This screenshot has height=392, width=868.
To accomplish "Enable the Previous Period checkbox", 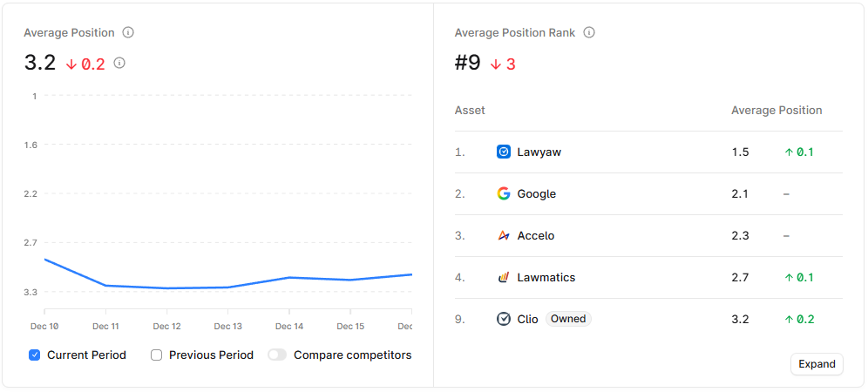I will pos(157,355).
